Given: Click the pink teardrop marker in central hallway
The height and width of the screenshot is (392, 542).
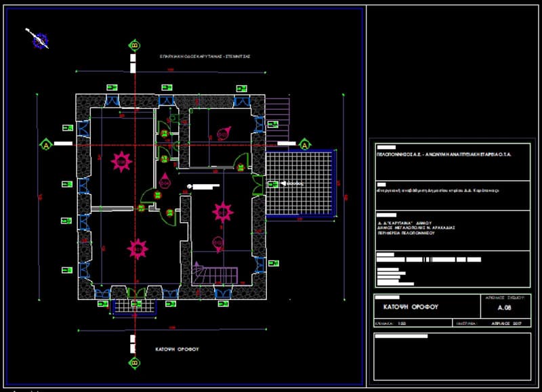Looking at the screenshot, I should [x=165, y=180].
